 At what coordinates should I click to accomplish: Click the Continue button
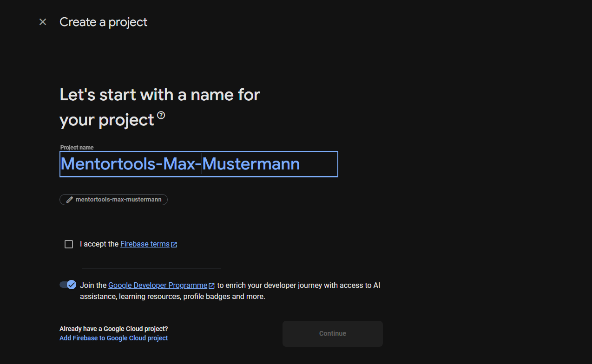[333, 333]
